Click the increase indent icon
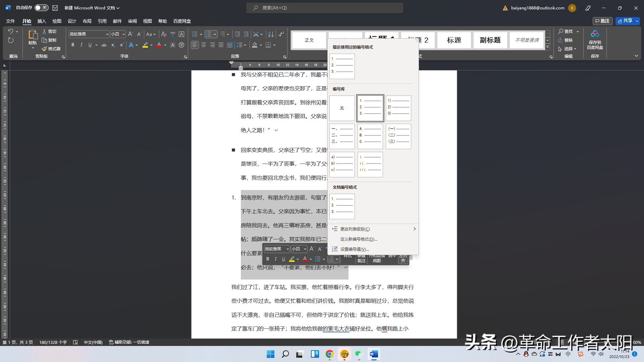 (246, 34)
